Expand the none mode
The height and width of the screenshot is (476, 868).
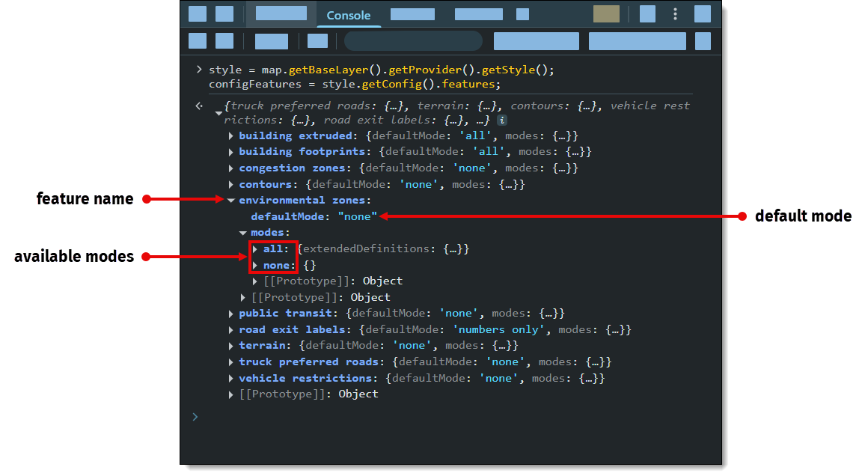coord(255,266)
